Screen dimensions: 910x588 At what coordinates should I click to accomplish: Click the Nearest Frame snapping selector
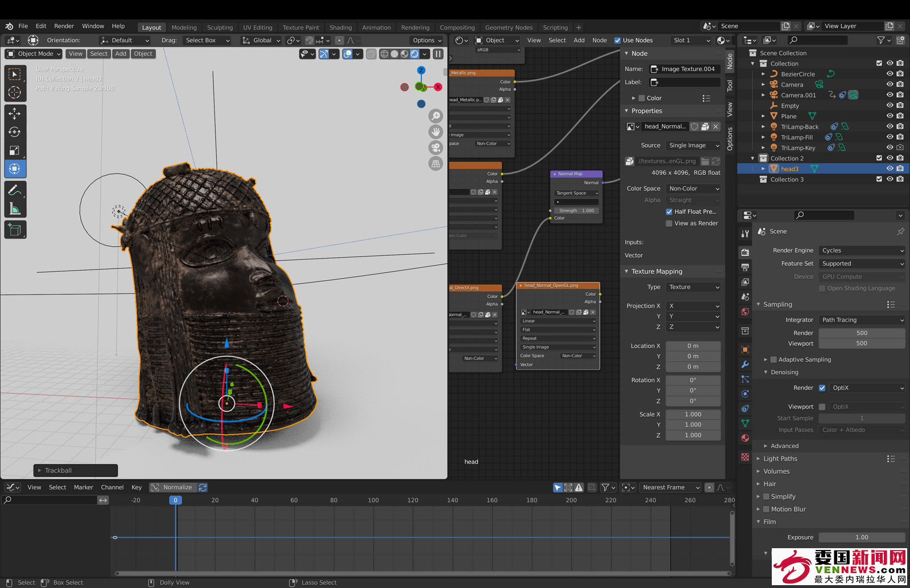[670, 487]
